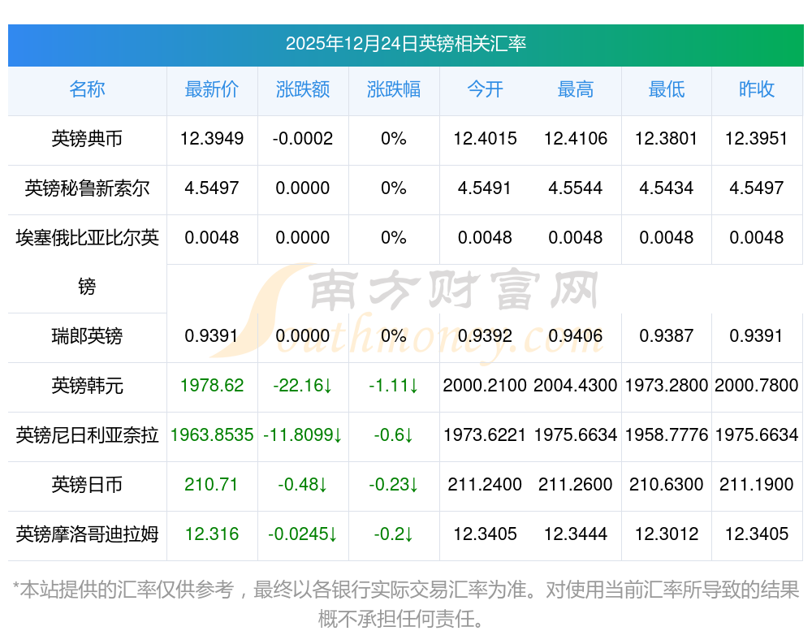Click the previous close 12.3951
The height and width of the screenshot is (644, 812).
click(x=757, y=139)
